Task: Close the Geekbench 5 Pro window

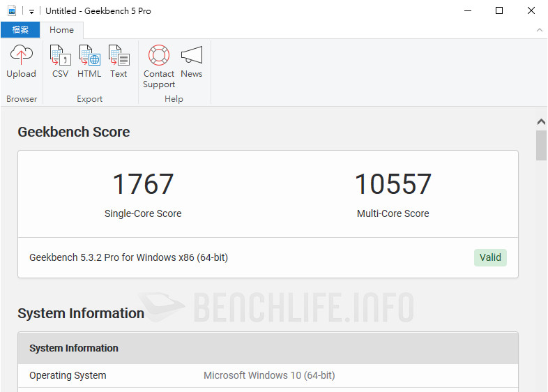Action: pos(531,11)
